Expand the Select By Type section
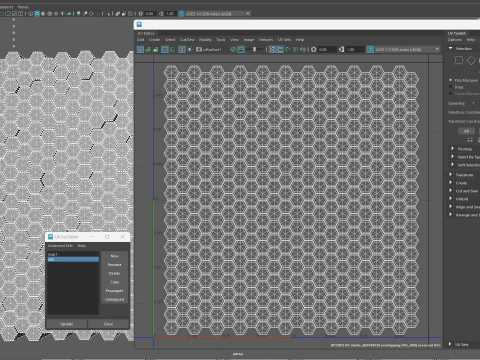Viewport: 480px width, 360px height. coord(452,156)
